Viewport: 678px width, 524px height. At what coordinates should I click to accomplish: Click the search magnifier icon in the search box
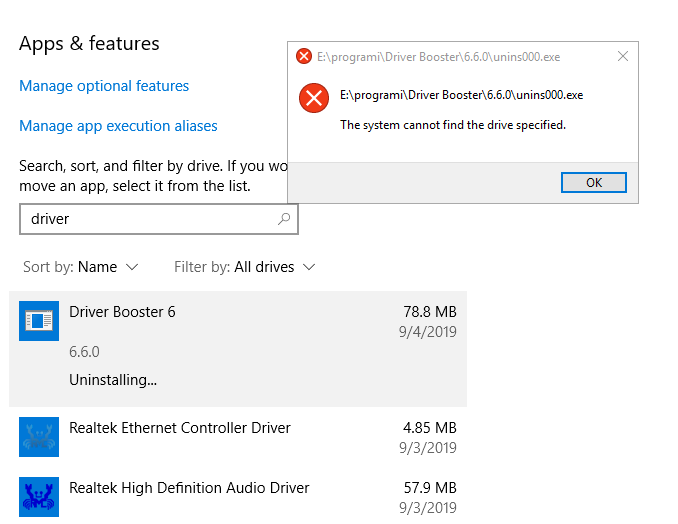(284, 219)
